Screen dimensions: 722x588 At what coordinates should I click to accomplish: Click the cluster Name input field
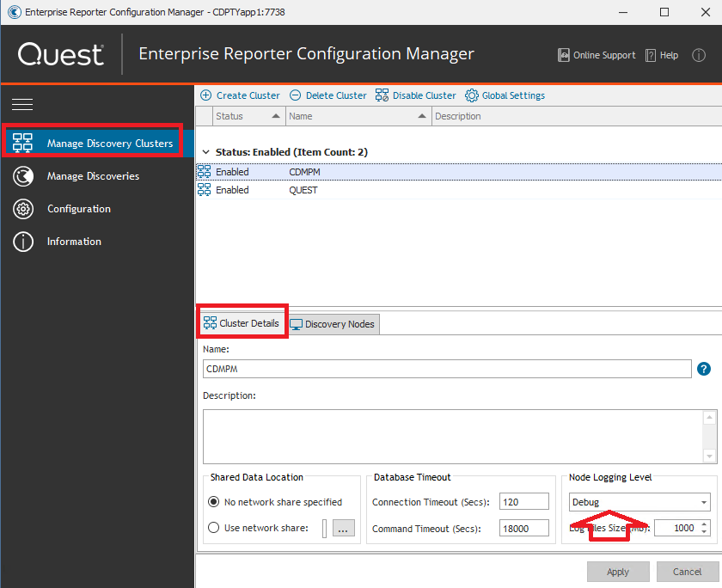[447, 369]
